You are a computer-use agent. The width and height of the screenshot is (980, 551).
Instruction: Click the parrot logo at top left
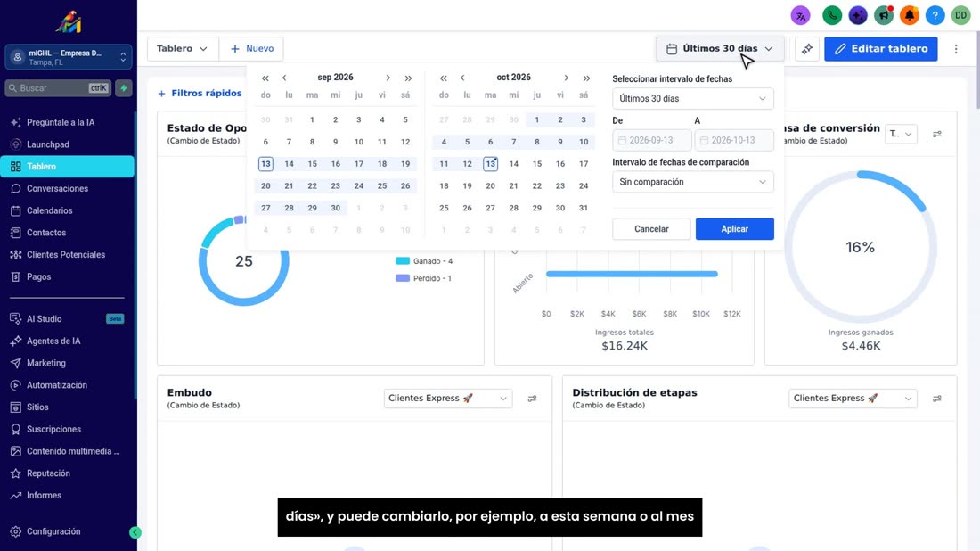click(68, 22)
